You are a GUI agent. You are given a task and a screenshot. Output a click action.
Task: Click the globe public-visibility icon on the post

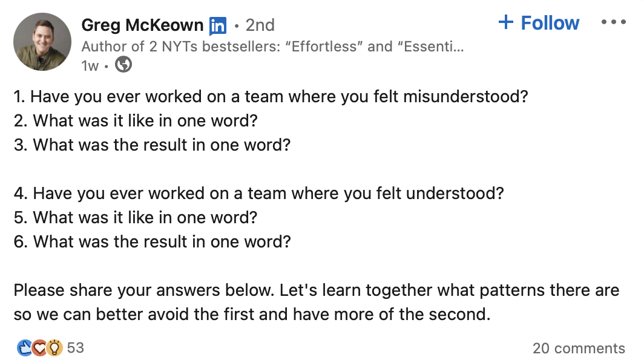tap(125, 67)
